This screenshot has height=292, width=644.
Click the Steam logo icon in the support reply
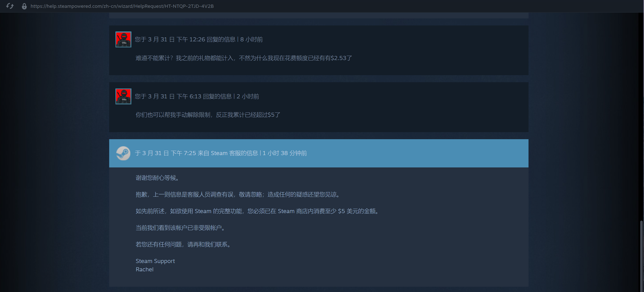(123, 153)
